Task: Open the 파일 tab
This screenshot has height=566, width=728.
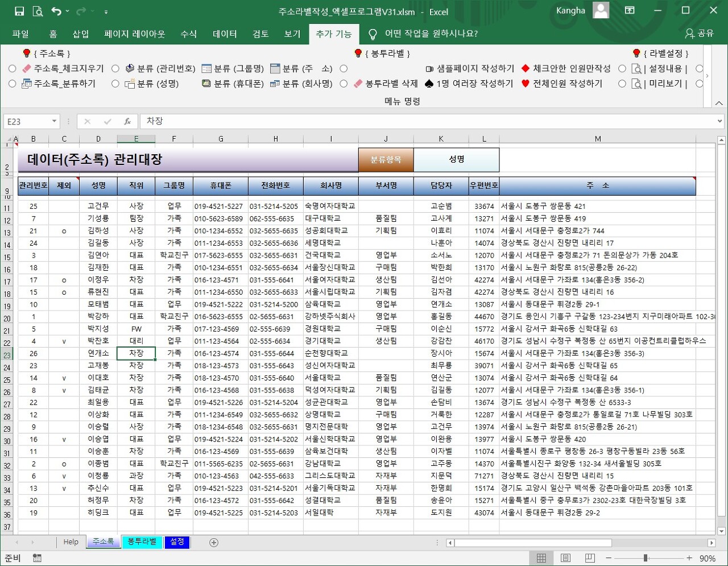Action: [x=20, y=34]
